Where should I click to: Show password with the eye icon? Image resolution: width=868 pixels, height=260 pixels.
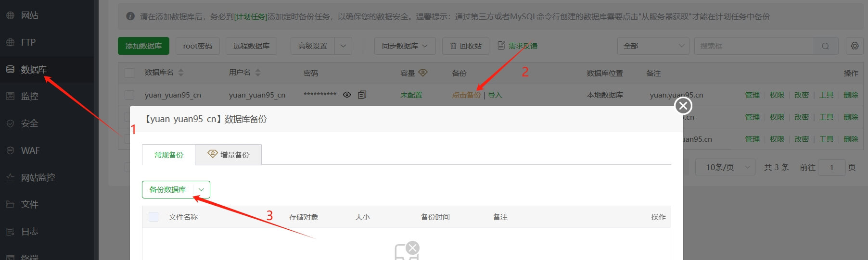347,95
